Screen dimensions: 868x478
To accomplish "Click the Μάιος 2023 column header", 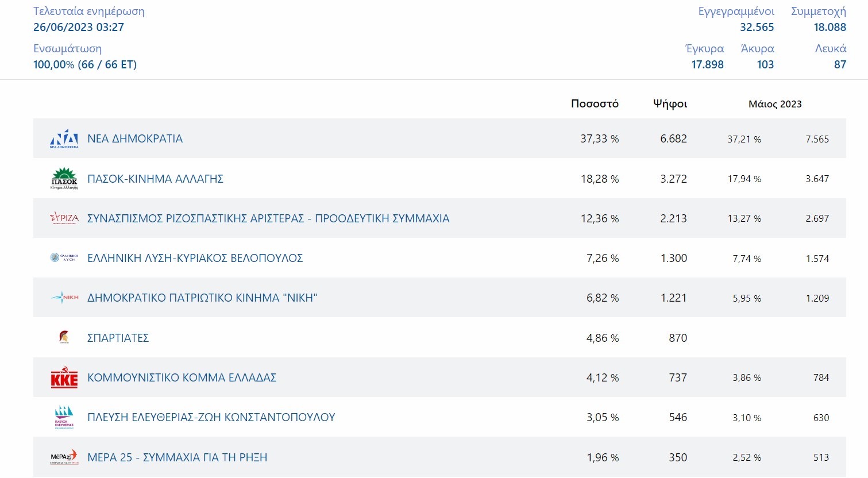I will (775, 104).
